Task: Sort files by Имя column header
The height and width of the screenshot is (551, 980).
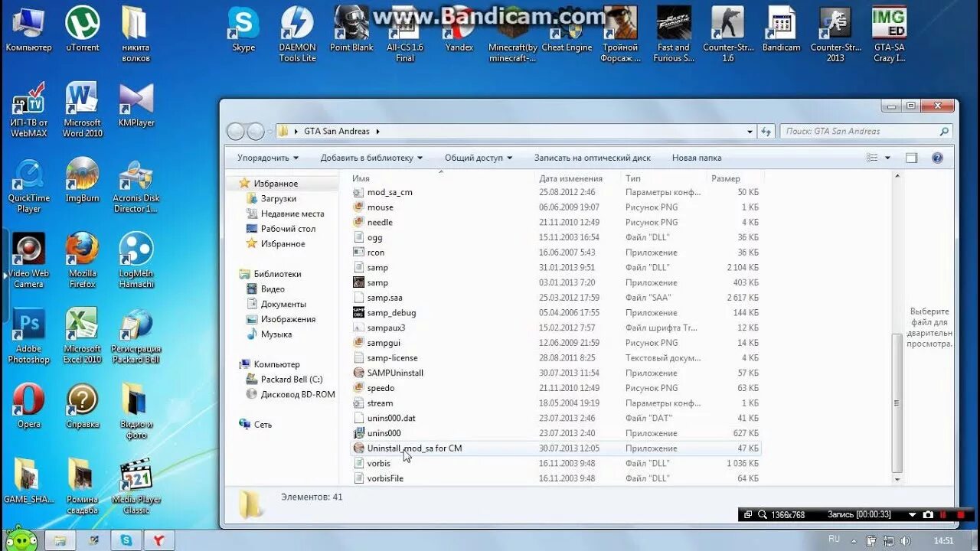Action: click(443, 178)
